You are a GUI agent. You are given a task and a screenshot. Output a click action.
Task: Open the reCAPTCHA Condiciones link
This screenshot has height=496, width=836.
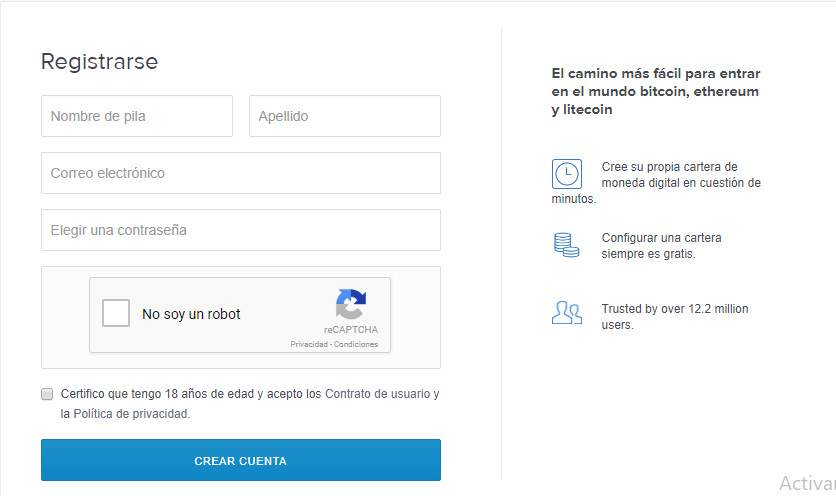click(356, 345)
